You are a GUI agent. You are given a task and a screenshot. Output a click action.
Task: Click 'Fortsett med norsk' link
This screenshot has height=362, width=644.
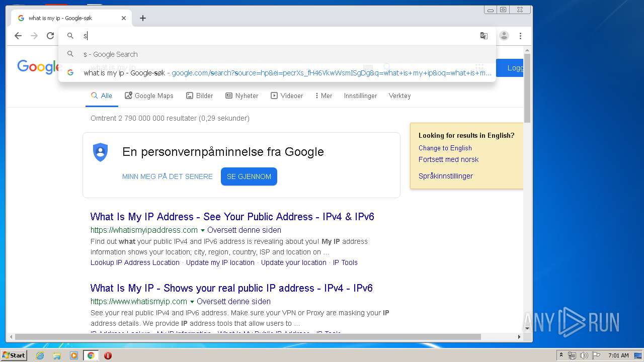pos(449,159)
